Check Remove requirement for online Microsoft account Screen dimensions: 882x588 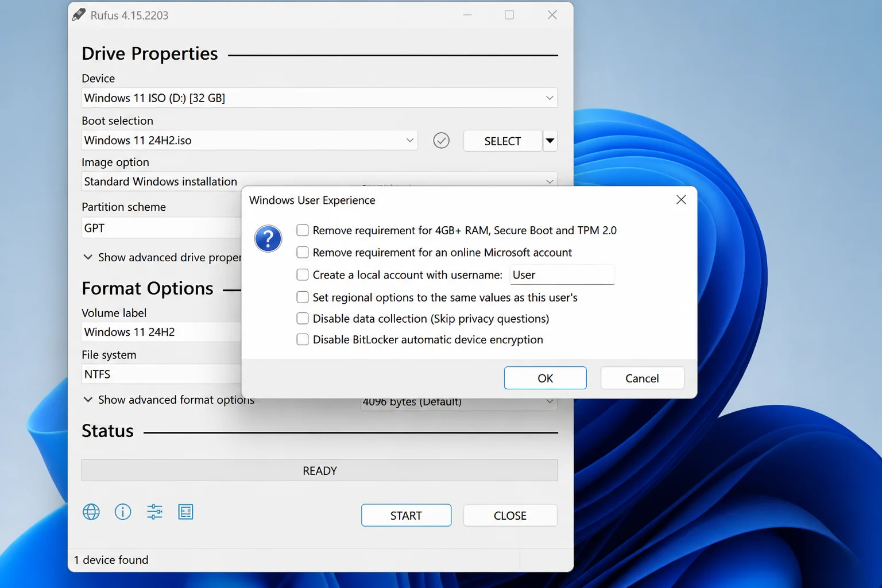(x=303, y=252)
